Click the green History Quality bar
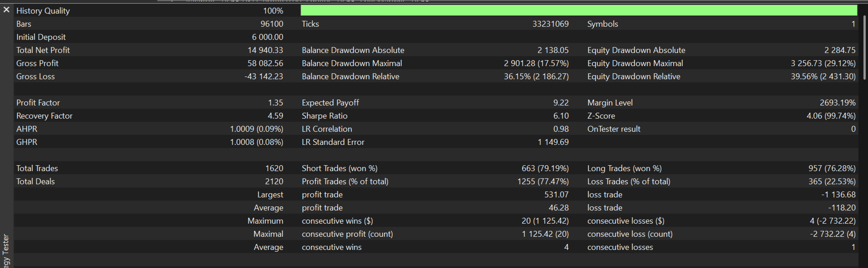 click(578, 10)
